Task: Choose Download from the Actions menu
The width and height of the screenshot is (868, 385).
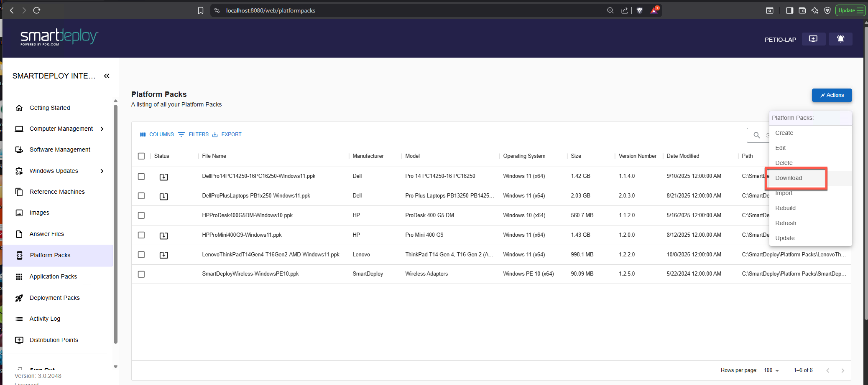Action: tap(789, 178)
